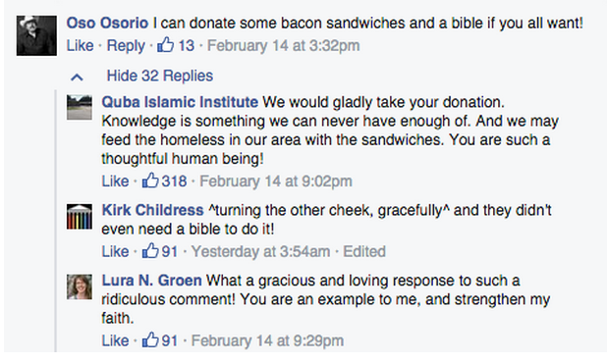
Task: Like Quba Islamic Institute's reply
Action: click(x=115, y=182)
